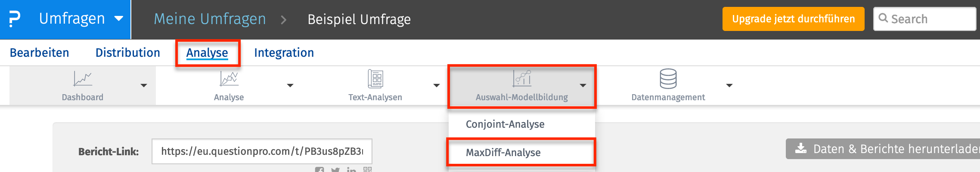Click Upgrade jetzt durchführen button

(793, 19)
